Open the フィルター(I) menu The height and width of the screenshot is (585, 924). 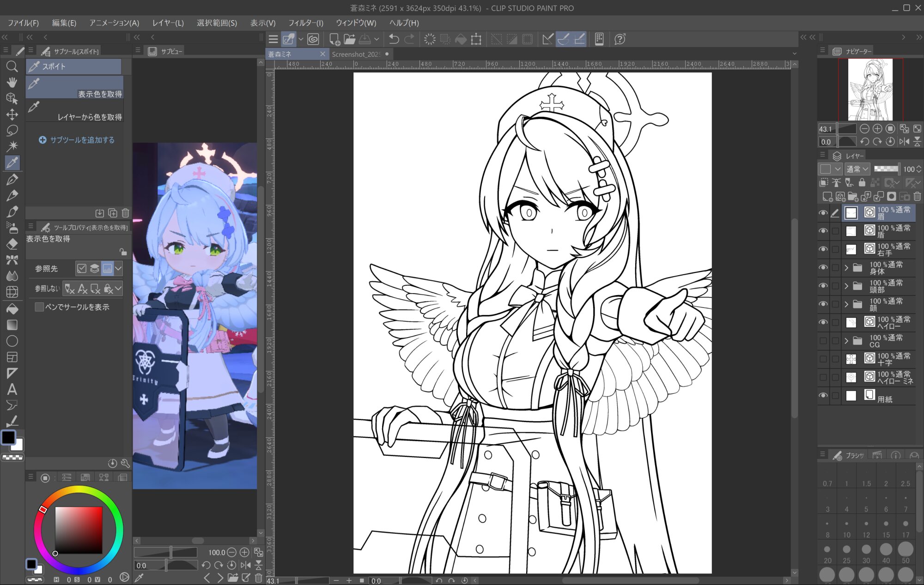(x=305, y=23)
